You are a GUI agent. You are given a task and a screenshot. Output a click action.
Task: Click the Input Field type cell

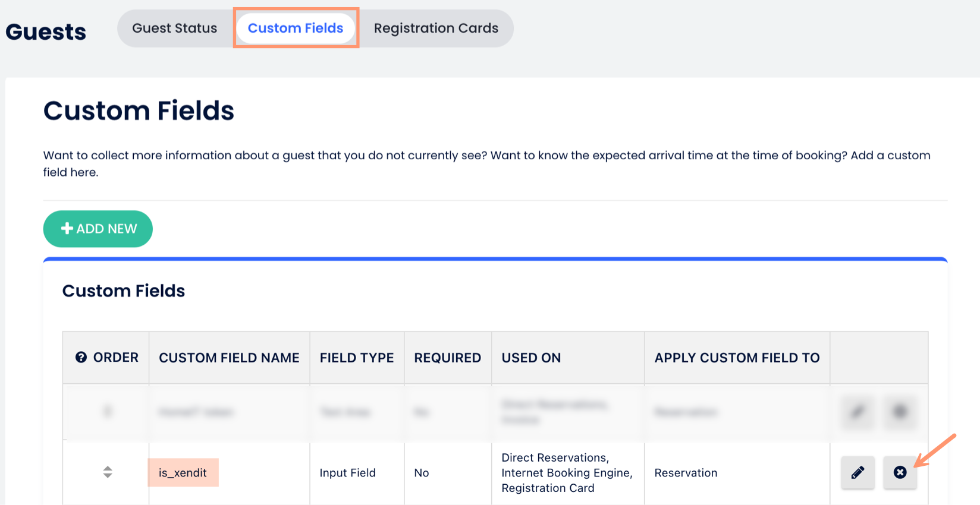(347, 473)
